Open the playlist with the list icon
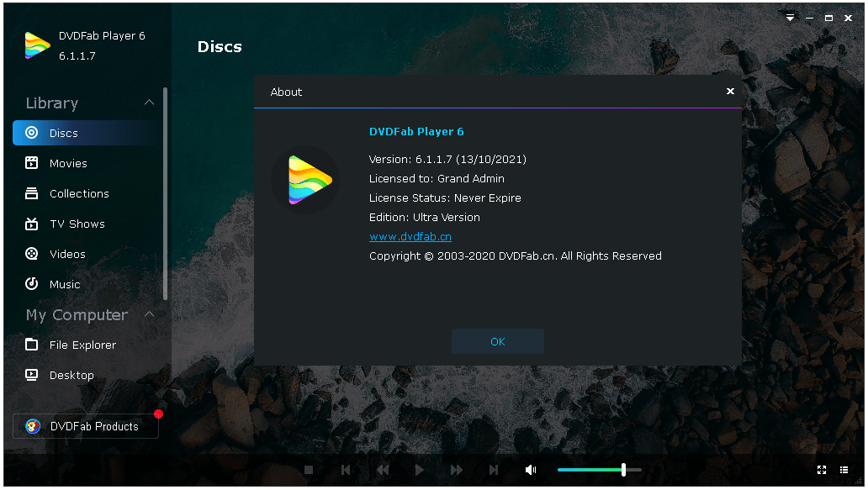868x490 pixels. tap(844, 470)
